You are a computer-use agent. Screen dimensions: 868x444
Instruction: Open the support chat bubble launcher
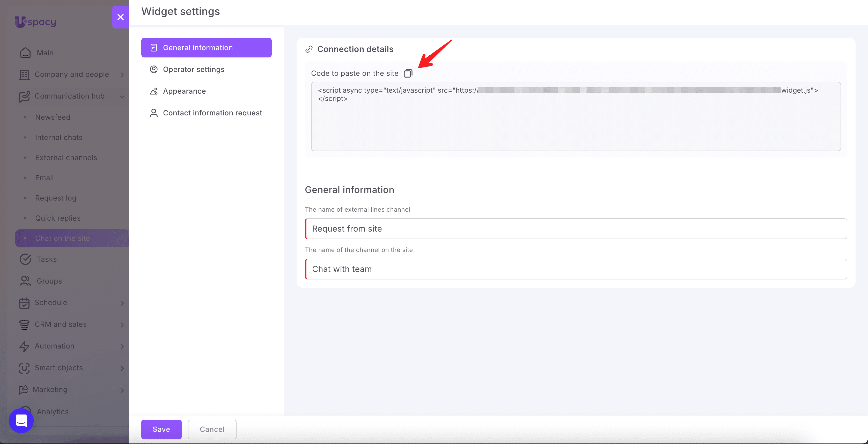coord(21,420)
